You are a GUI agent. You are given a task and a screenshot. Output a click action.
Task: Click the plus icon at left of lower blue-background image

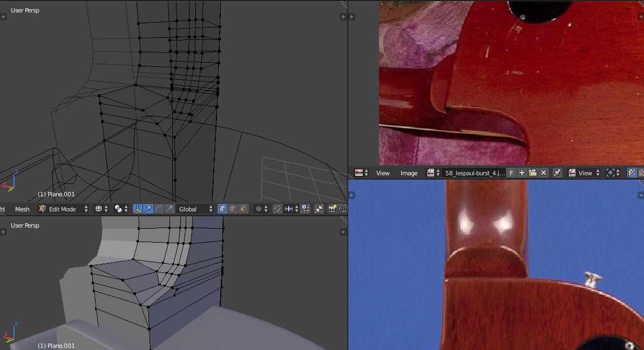(351, 195)
